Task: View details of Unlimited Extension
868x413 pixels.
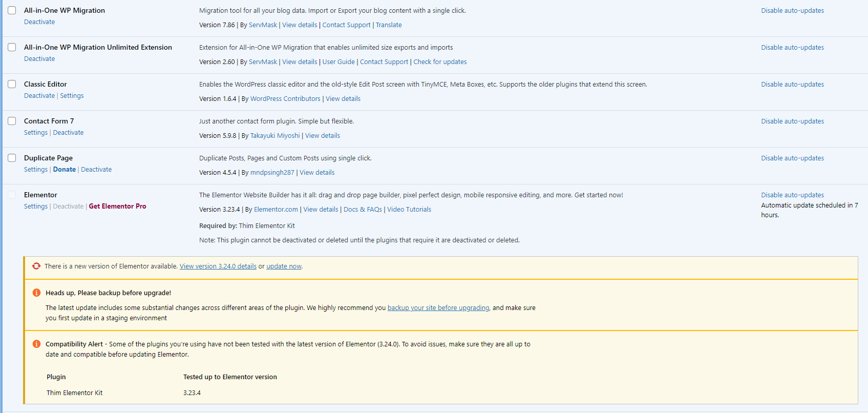Action: coord(300,62)
